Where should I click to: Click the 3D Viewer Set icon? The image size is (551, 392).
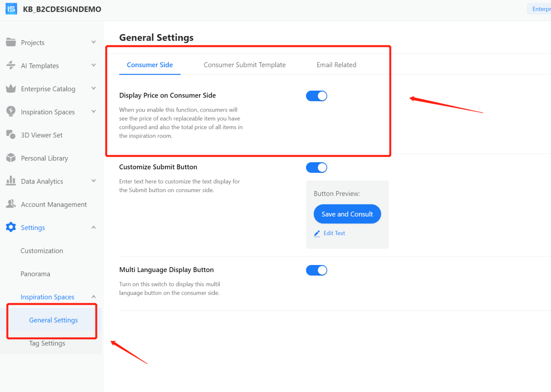tap(11, 134)
